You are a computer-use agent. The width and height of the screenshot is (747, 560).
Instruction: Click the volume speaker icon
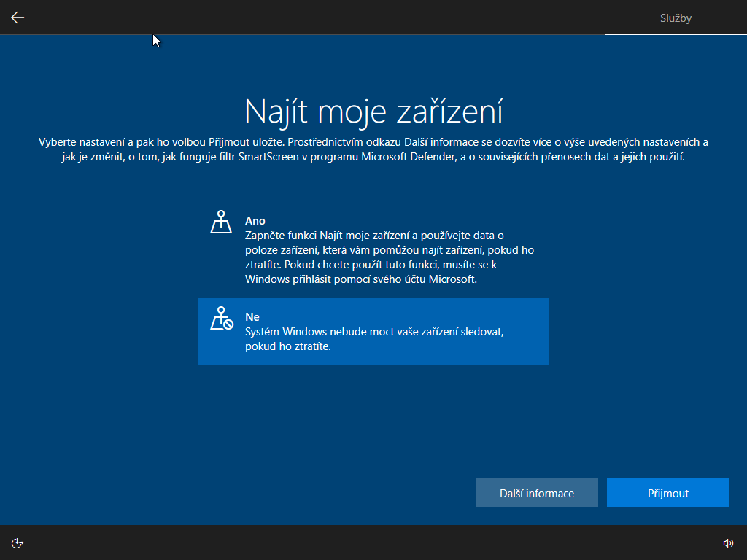pyautogui.click(x=727, y=542)
